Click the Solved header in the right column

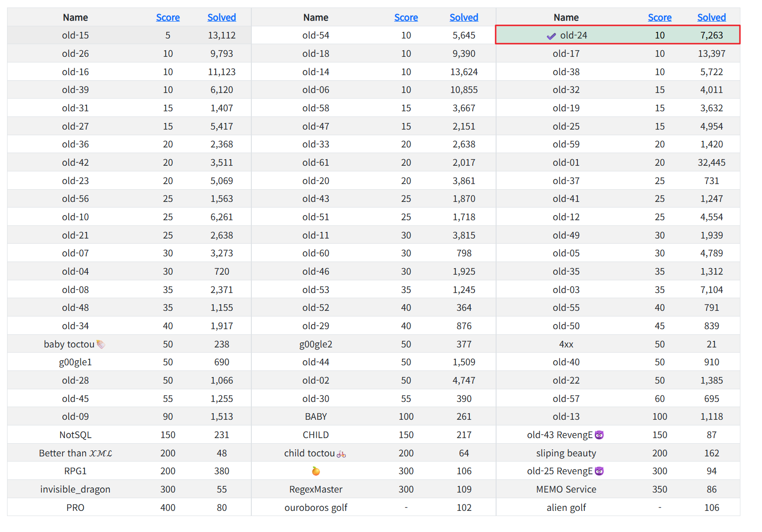click(711, 17)
